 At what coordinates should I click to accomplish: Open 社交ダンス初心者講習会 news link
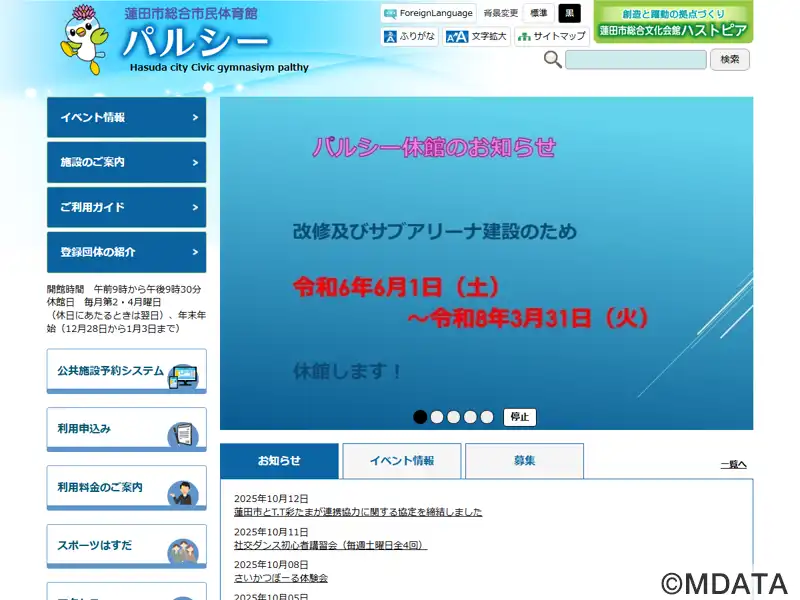click(330, 545)
